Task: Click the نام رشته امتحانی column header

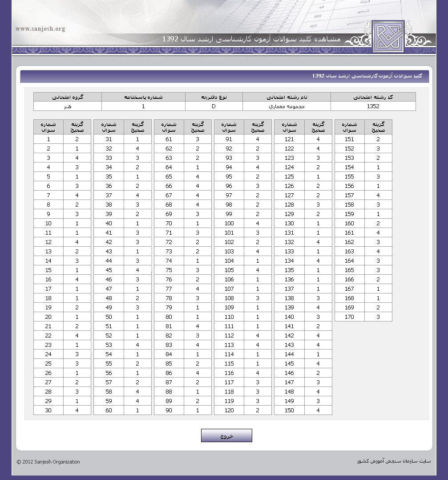Action: 287,97
